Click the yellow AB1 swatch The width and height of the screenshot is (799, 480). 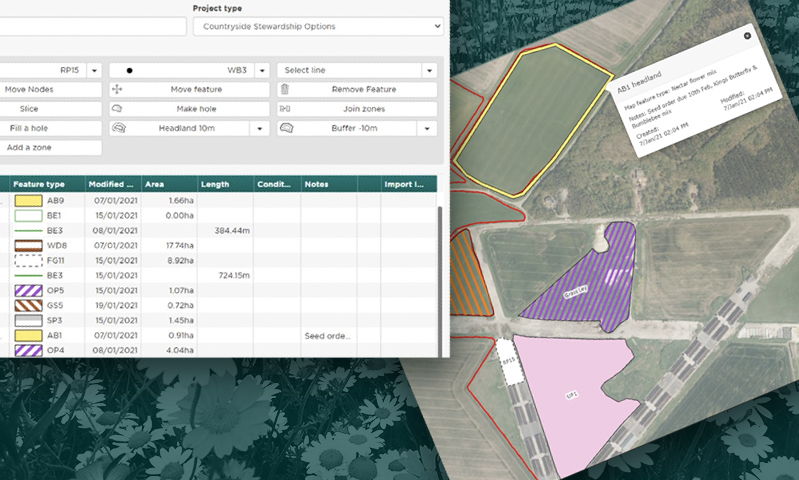(29, 335)
